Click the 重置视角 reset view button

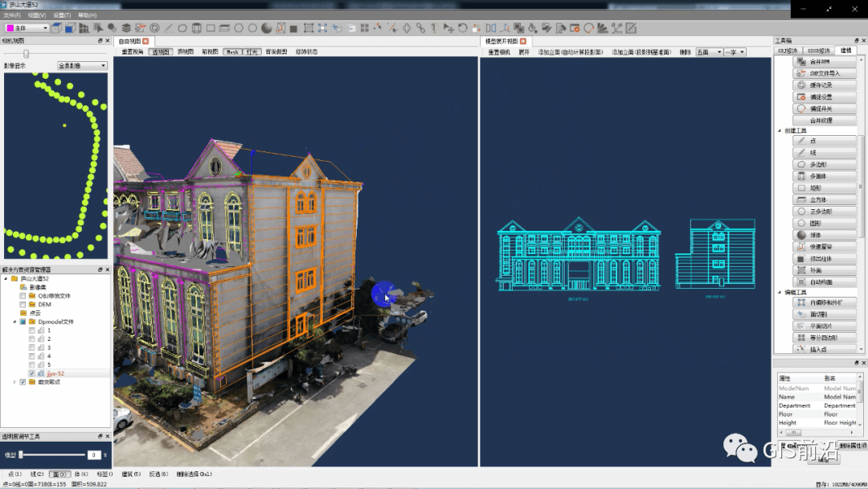[x=133, y=51]
